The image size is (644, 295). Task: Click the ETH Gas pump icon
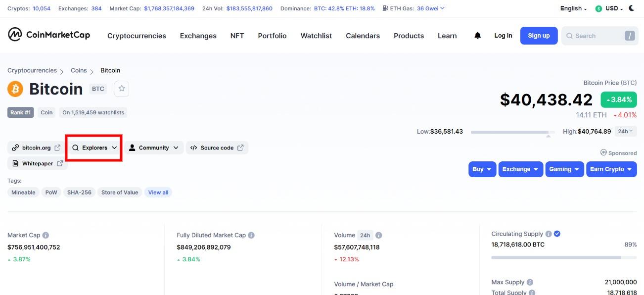point(385,8)
